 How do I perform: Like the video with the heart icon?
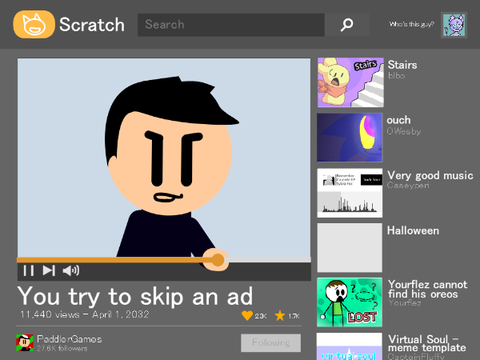[x=247, y=315]
